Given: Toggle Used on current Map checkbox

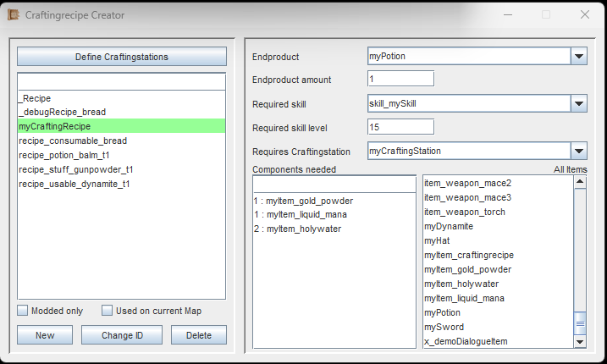Looking at the screenshot, I should tap(107, 311).
